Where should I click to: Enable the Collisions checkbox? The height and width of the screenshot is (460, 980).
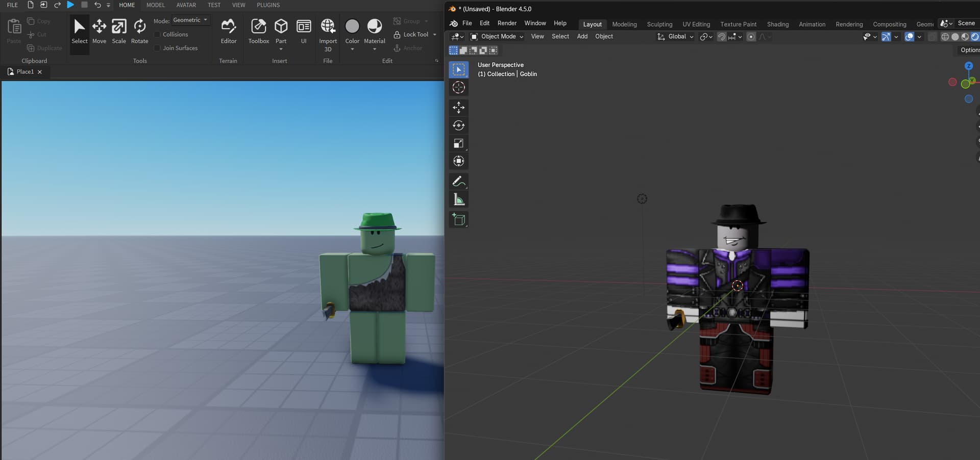[x=158, y=34]
